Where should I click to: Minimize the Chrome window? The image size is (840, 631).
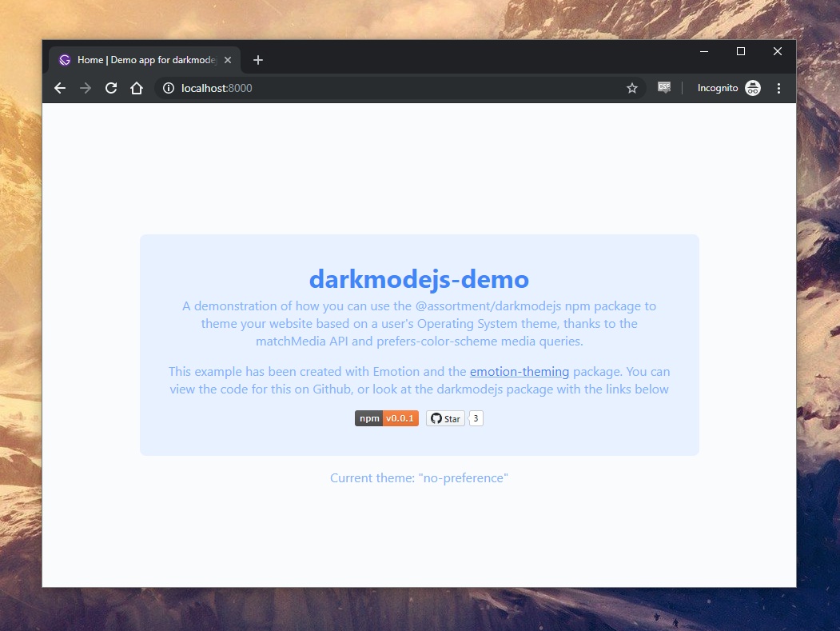pos(704,51)
